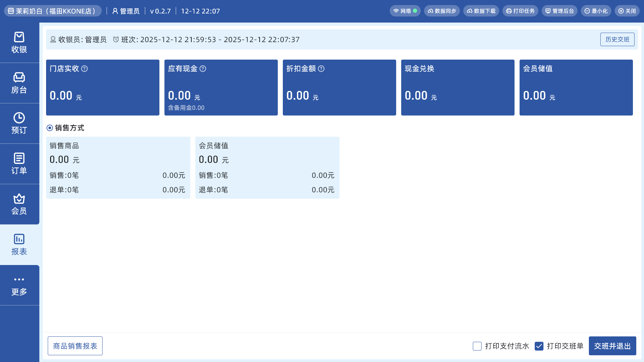Click 数据同步 in top bar
Screen dimensions: 644x362
tap(442, 11)
